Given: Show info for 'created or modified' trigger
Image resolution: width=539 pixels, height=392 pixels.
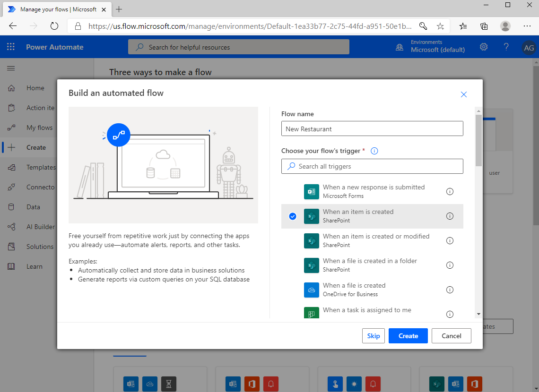Looking at the screenshot, I should coord(450,240).
